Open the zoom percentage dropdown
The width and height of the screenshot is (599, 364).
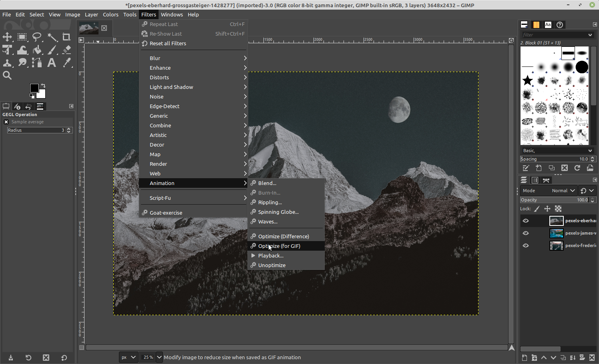[x=159, y=357]
